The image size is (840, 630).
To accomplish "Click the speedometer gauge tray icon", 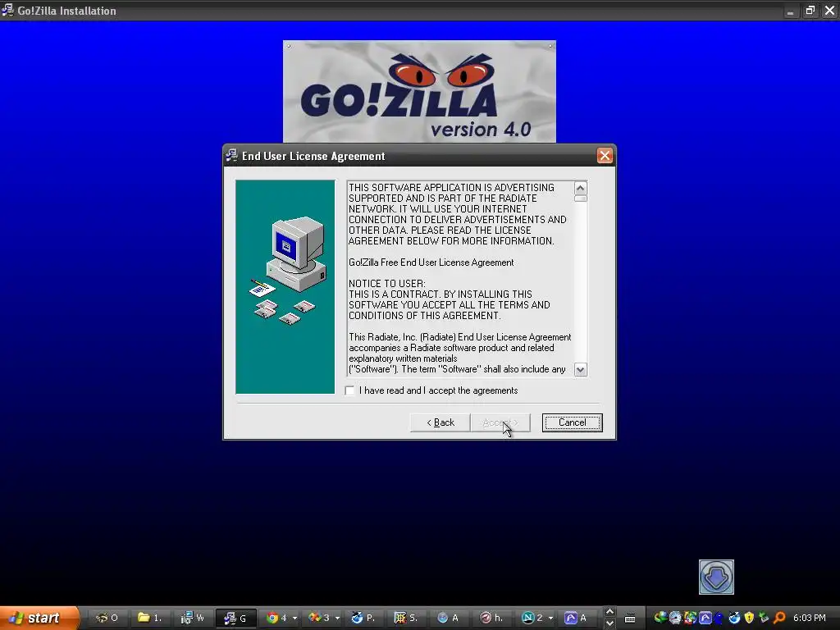I will point(675,618).
